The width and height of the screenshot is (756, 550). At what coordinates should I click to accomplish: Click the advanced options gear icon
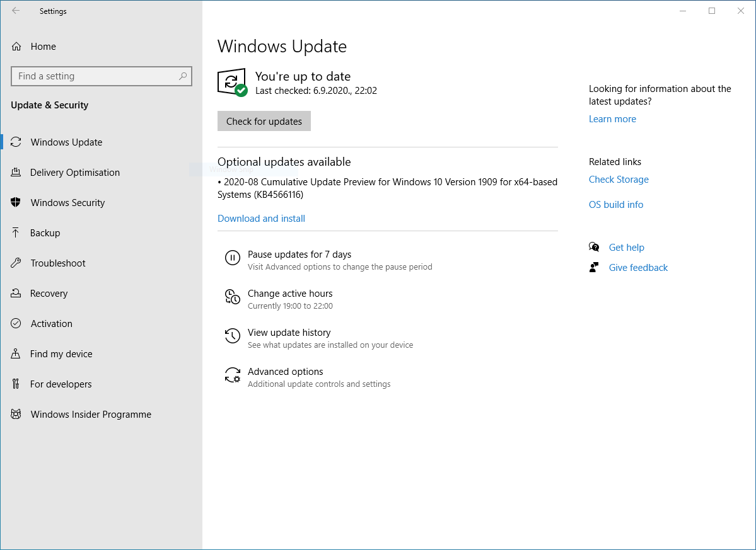[x=233, y=375]
